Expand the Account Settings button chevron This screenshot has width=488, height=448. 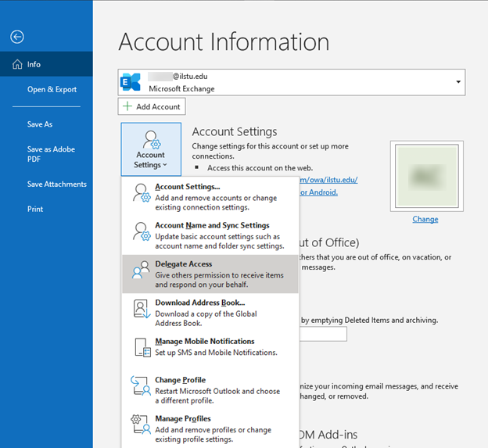(x=165, y=165)
